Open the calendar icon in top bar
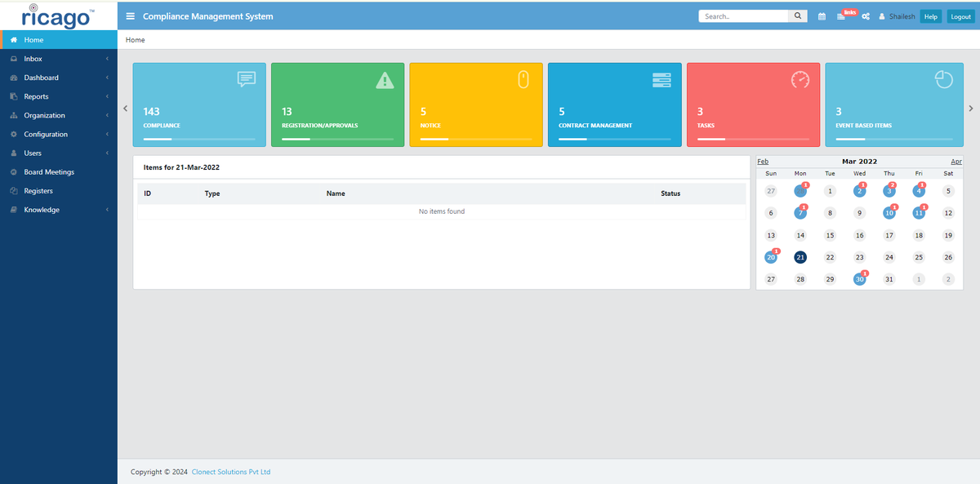 822,16
